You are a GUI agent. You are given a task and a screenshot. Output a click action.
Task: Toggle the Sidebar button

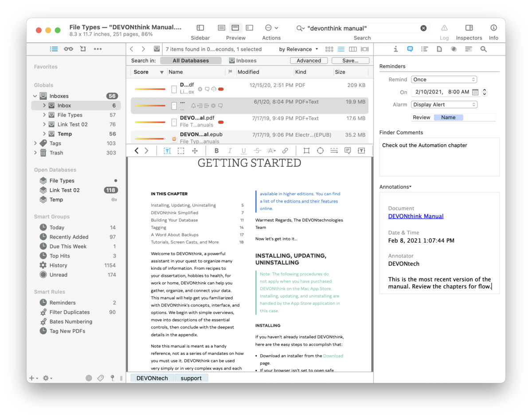[200, 28]
